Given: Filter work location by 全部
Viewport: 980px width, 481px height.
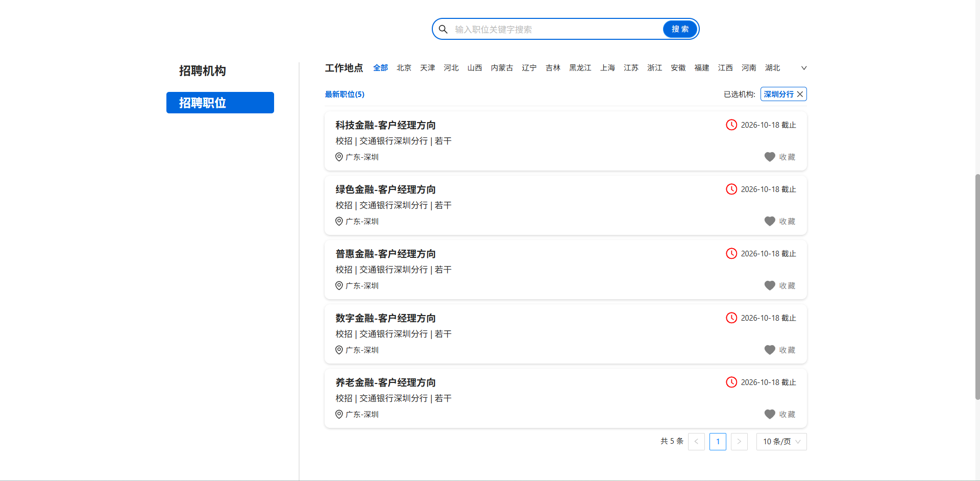Looking at the screenshot, I should coord(380,68).
